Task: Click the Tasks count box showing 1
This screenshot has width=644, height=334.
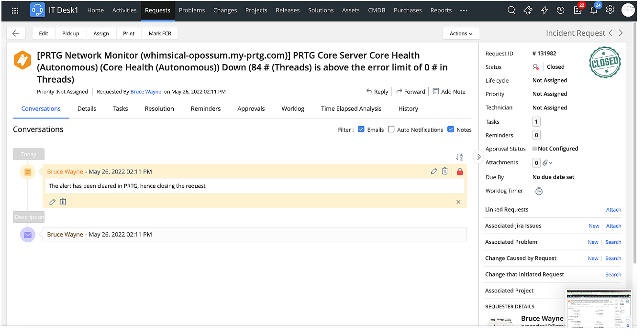Action: point(536,122)
